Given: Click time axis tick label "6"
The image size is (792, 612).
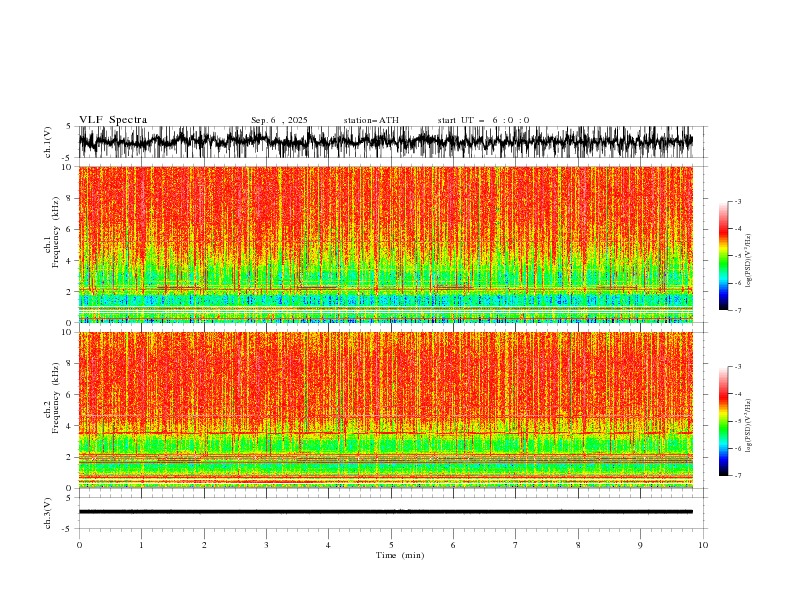Looking at the screenshot, I should pos(453,545).
